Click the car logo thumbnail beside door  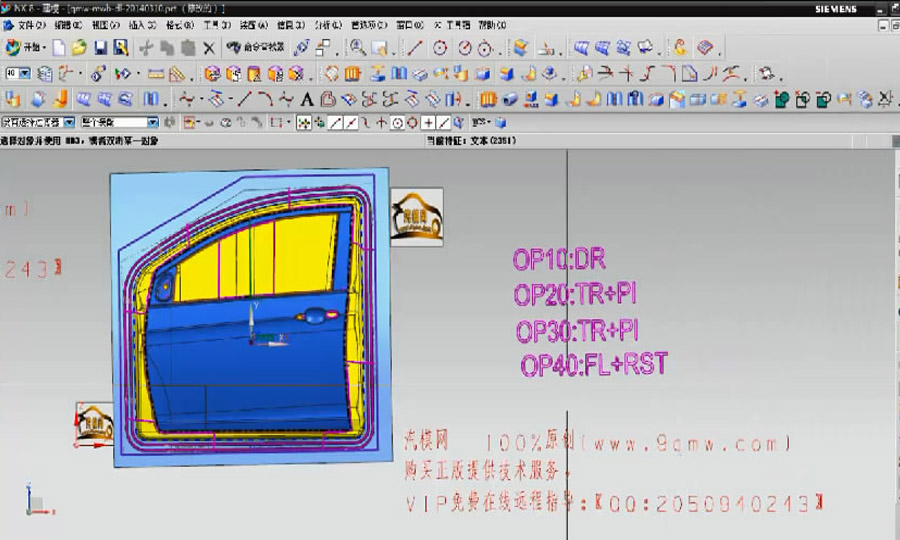pyautogui.click(x=416, y=215)
